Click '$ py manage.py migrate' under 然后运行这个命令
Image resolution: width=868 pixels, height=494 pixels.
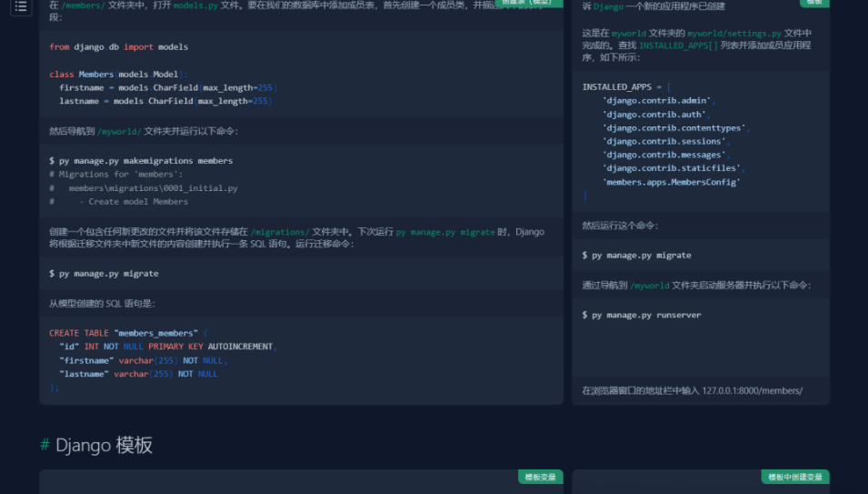(x=636, y=256)
